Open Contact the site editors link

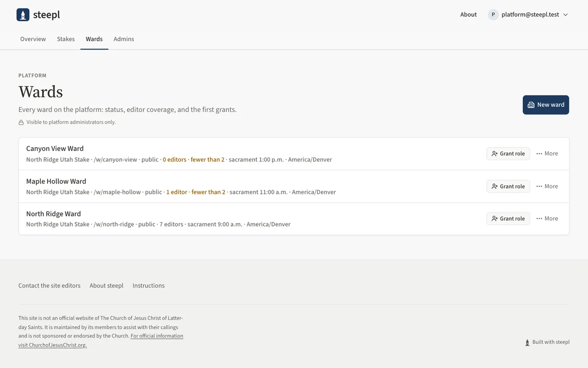point(49,286)
